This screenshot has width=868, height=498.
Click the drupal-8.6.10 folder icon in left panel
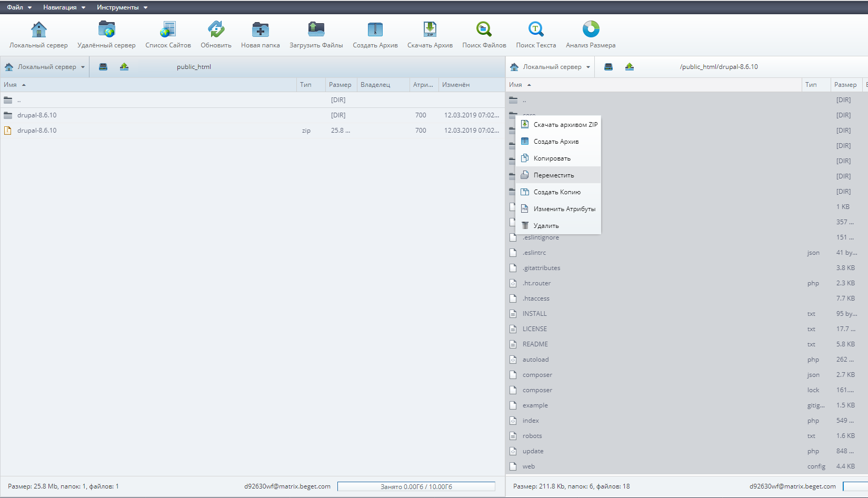pos(8,115)
